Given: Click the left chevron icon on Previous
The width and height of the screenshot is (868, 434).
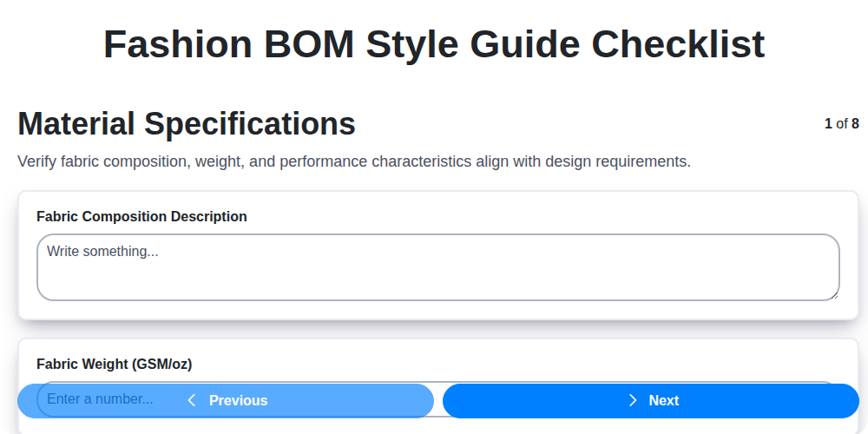Looking at the screenshot, I should (192, 400).
